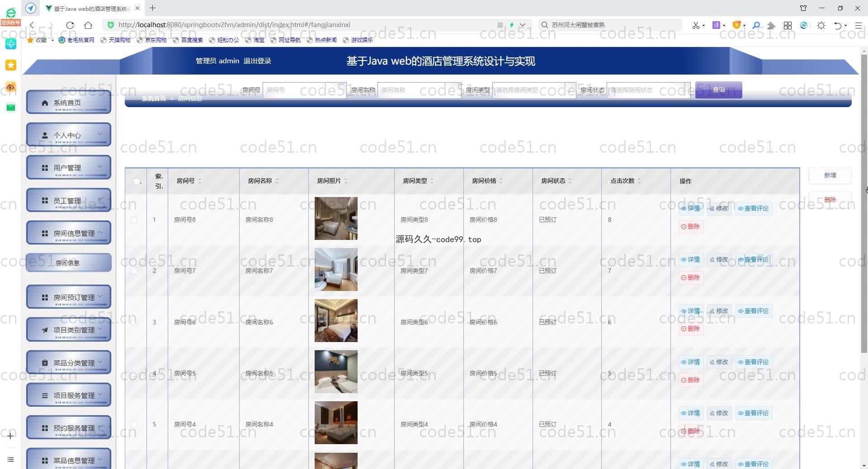Image resolution: width=868 pixels, height=469 pixels.
Task: Open the scissors screenshot tool icon
Action: 696,25
